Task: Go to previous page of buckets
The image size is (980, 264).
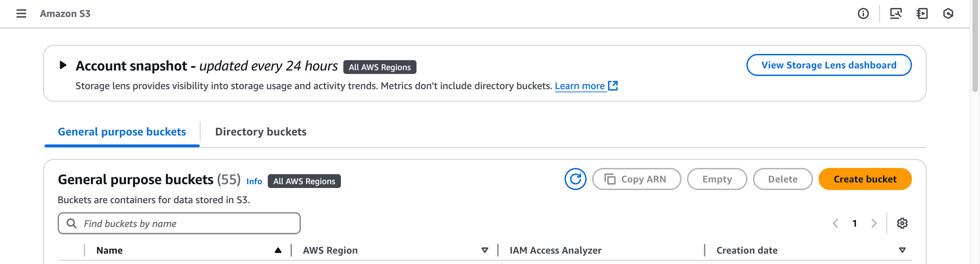Action: 835,223
